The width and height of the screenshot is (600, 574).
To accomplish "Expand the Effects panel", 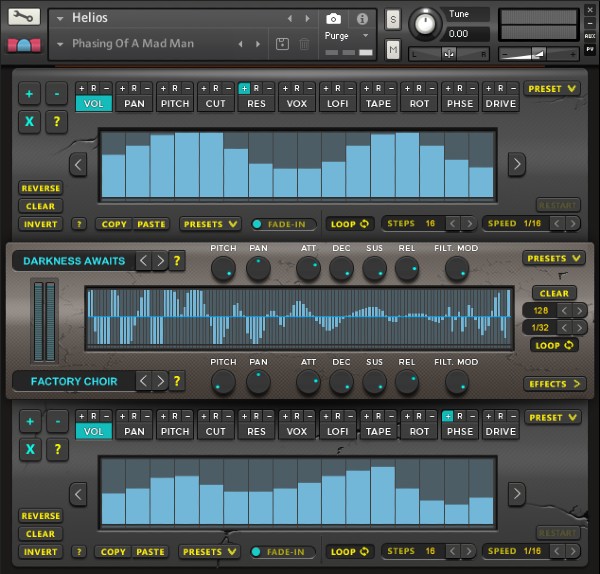I will click(554, 384).
